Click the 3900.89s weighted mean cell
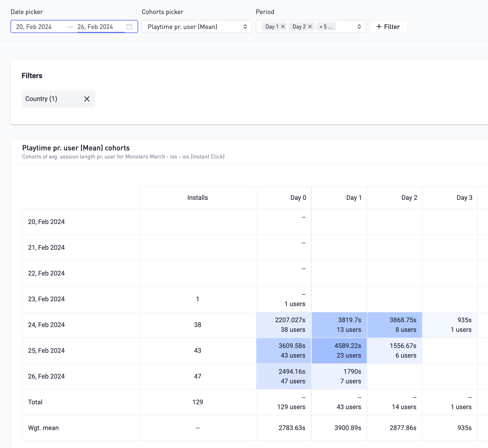The width and height of the screenshot is (488, 448). click(339, 428)
